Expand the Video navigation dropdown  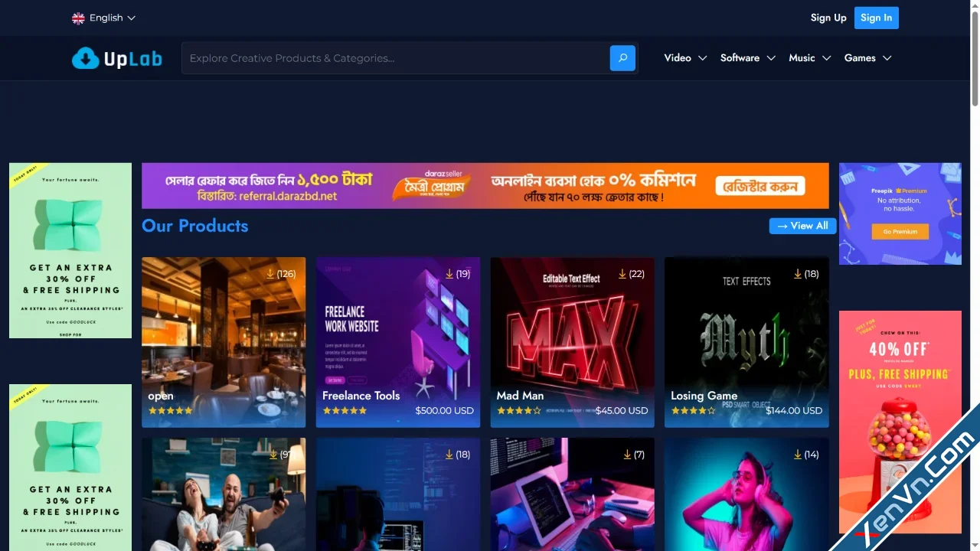(684, 57)
